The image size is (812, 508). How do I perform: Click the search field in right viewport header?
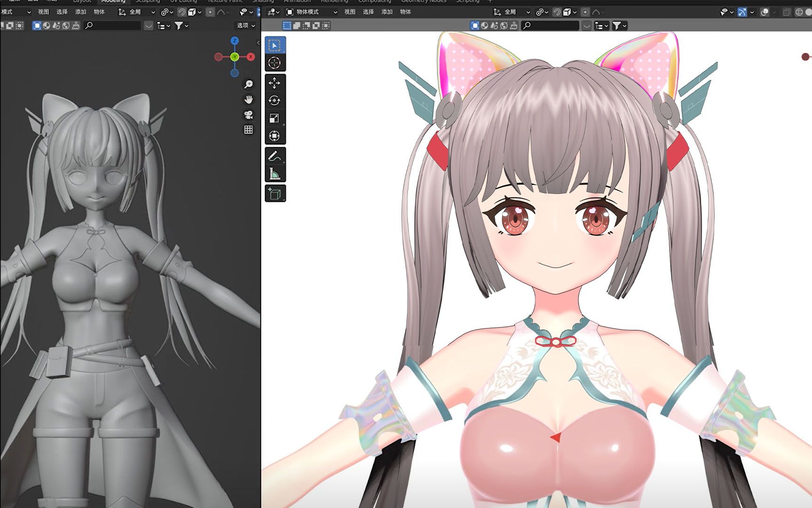click(x=550, y=25)
